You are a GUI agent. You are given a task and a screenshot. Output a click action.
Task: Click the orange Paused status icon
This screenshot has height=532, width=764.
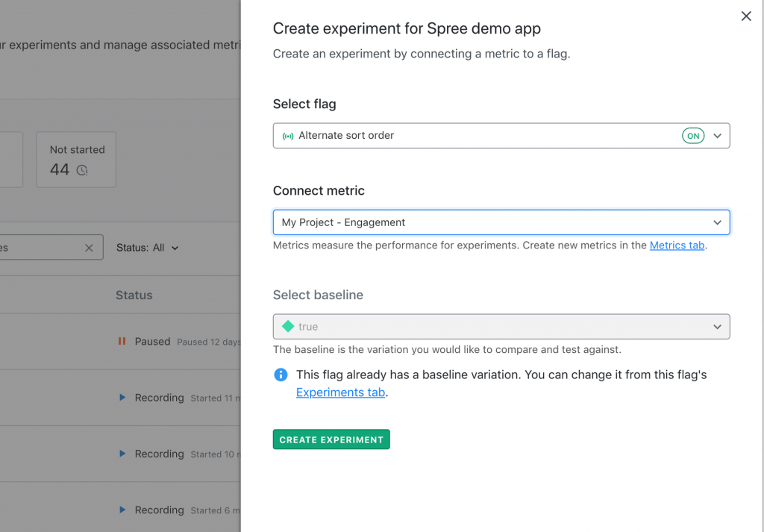point(122,342)
